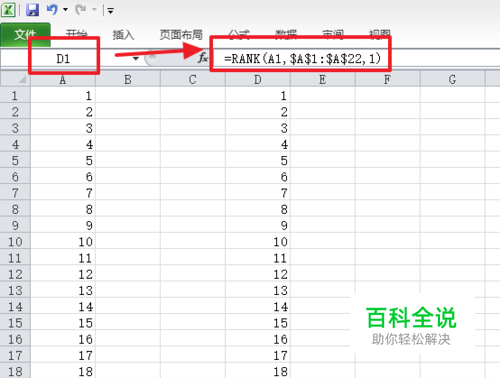Click cell D3 containing 3
This screenshot has width=500, height=378.
(x=258, y=128)
